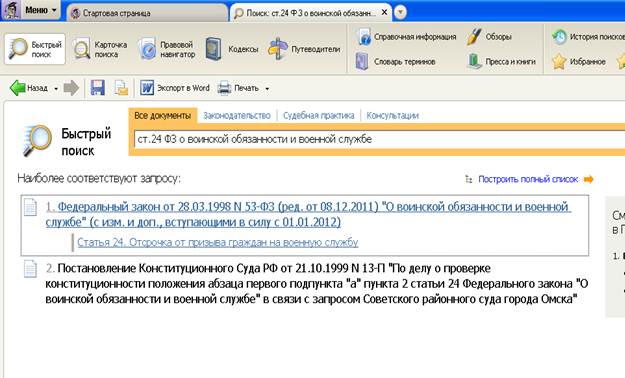Open Избранное favorites
This screenshot has height=378, width=625.
pos(579,61)
